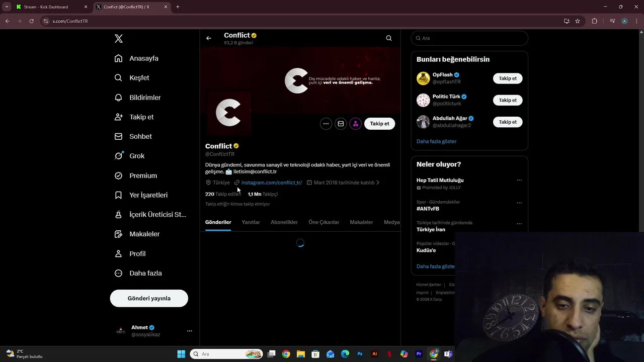The image size is (644, 362).
Task: Follow Politic Türk with Takip et
Action: (x=508, y=100)
